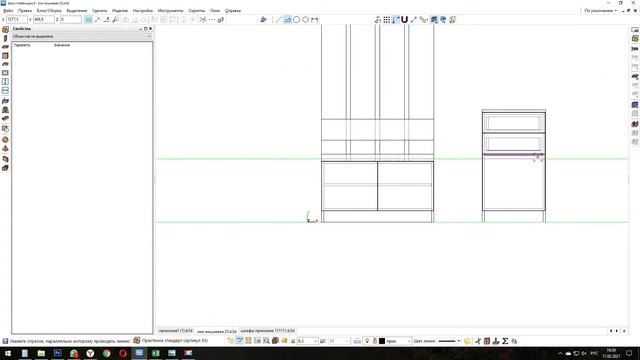The image size is (640, 360).
Task: Click the Sigma summary icon in bottom toolbar
Action: [505, 341]
